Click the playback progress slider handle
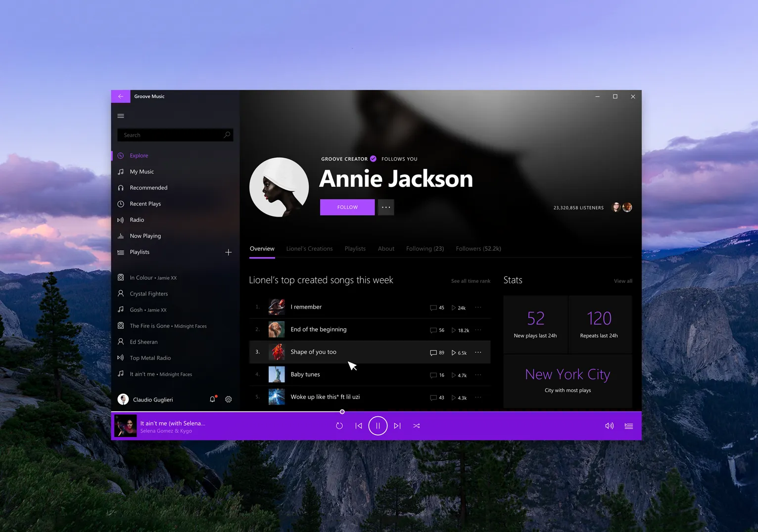Screen dimensions: 758x532 pyautogui.click(x=342, y=412)
